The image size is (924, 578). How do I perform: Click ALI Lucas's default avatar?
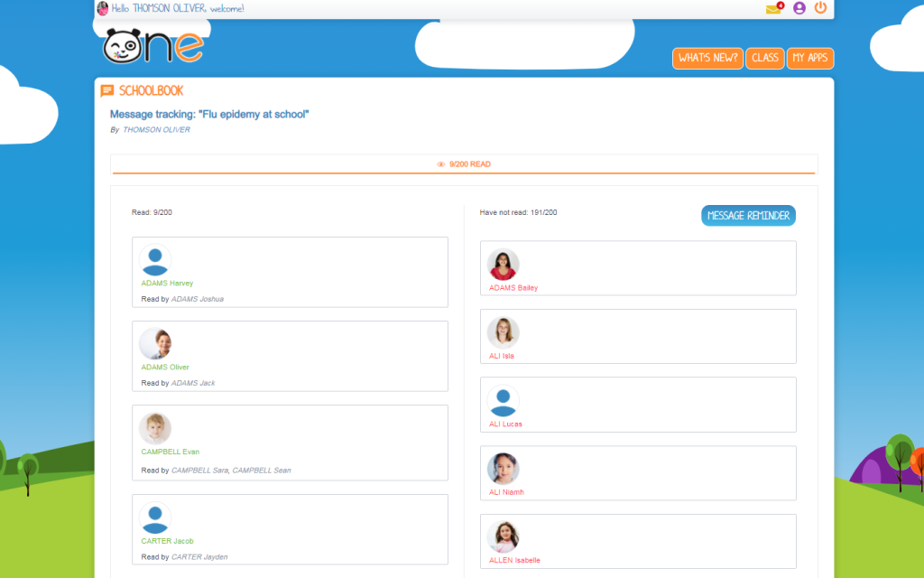504,401
